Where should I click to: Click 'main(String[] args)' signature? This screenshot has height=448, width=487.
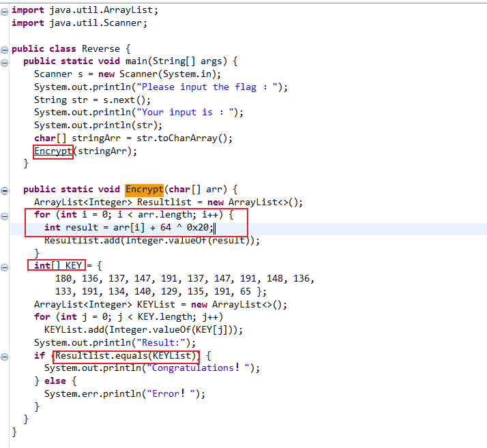176,61
